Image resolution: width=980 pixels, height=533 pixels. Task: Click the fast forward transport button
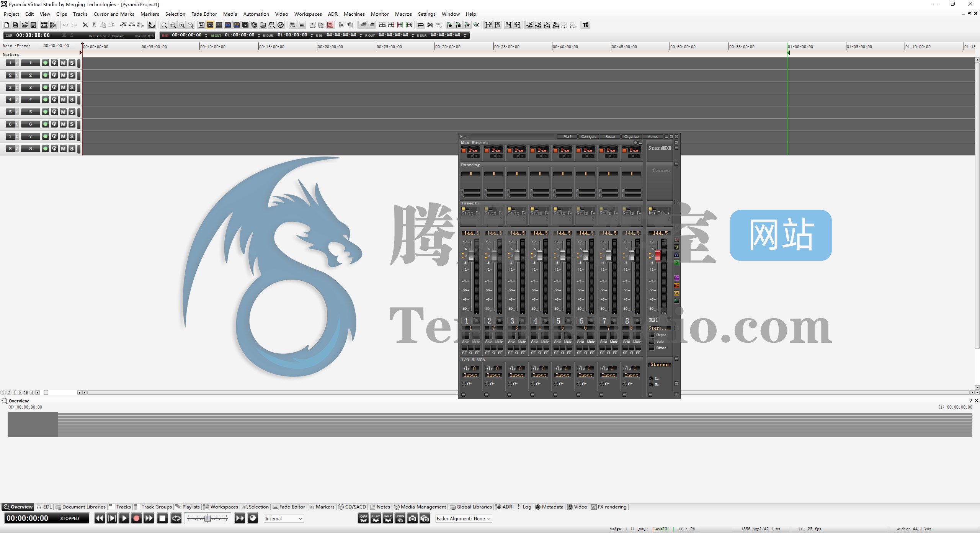pyautogui.click(x=149, y=518)
